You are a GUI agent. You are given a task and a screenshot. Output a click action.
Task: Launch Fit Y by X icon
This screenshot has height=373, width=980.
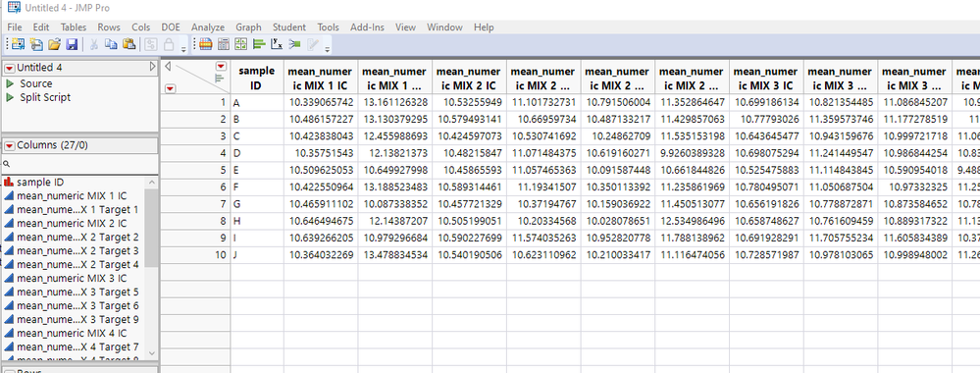click(x=277, y=44)
